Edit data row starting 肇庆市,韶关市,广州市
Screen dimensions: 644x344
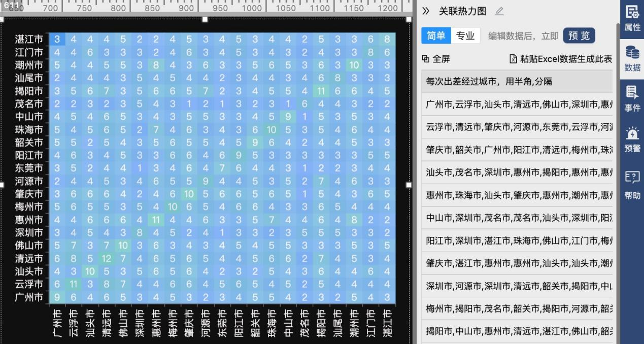[517, 150]
